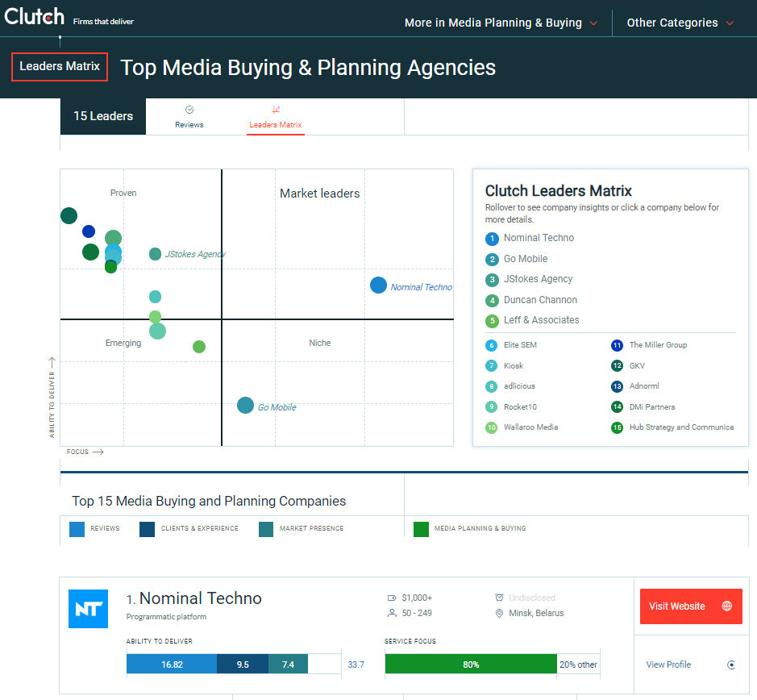
Task: Click "The Miller Group" in the leaders list
Action: (x=658, y=345)
